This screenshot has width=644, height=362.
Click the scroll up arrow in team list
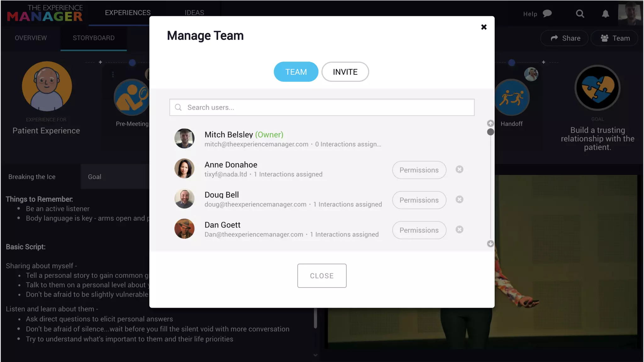click(x=490, y=123)
